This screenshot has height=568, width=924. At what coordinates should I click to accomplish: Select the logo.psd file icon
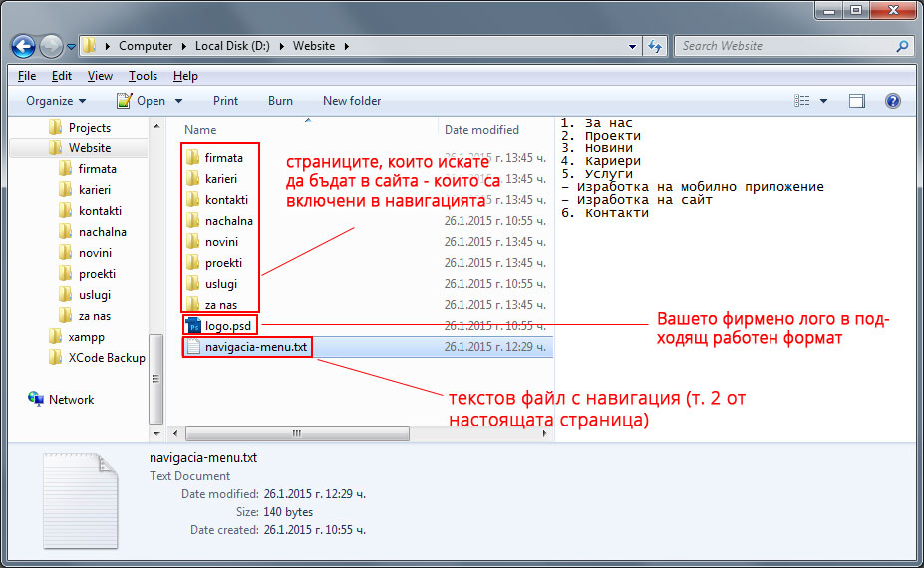coord(194,326)
